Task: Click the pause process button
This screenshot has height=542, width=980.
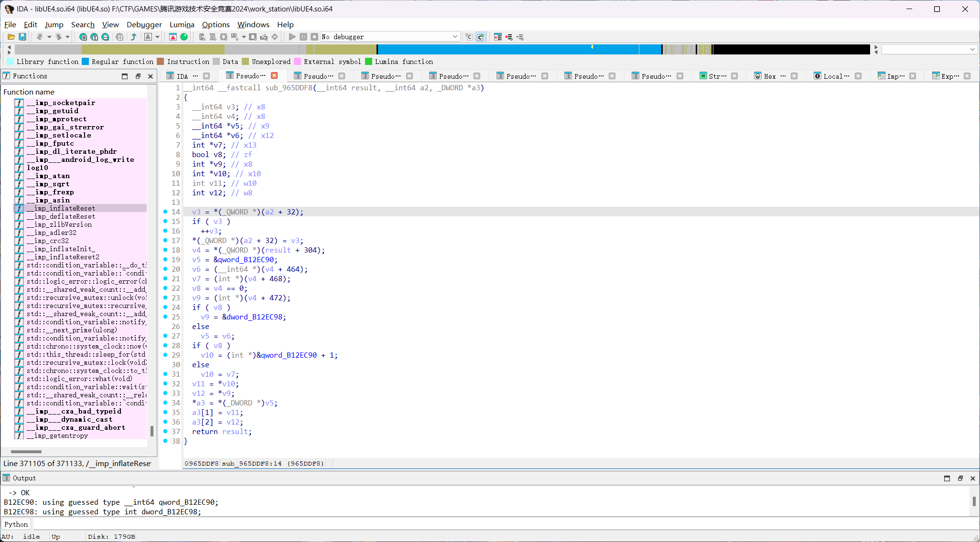Action: [x=303, y=37]
